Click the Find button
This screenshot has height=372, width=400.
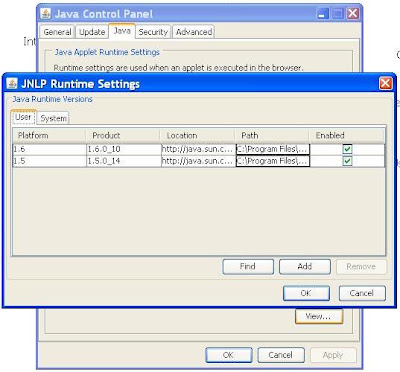[248, 267]
